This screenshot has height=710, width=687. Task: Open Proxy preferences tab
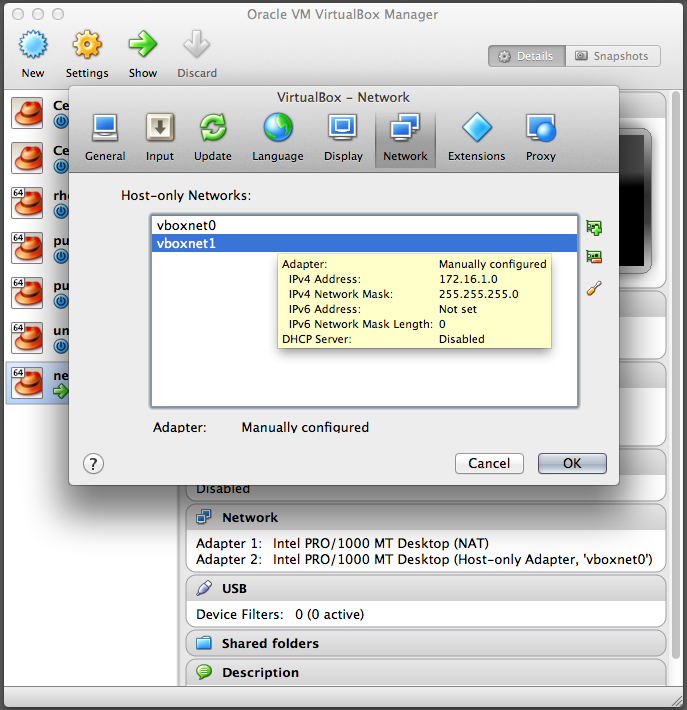541,138
